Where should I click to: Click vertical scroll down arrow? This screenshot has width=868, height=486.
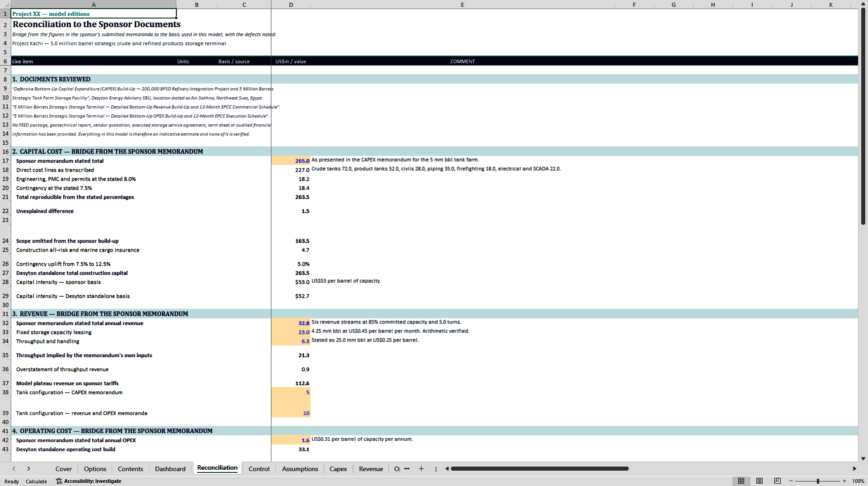863,458
